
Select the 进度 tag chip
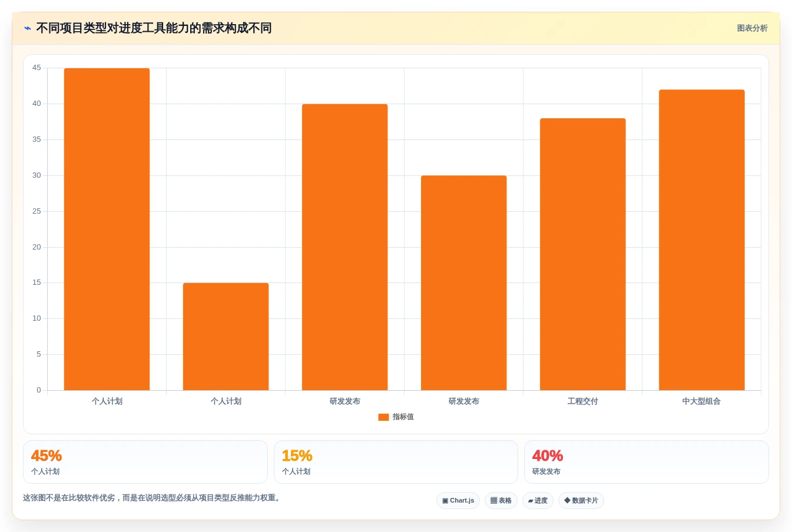click(538, 501)
